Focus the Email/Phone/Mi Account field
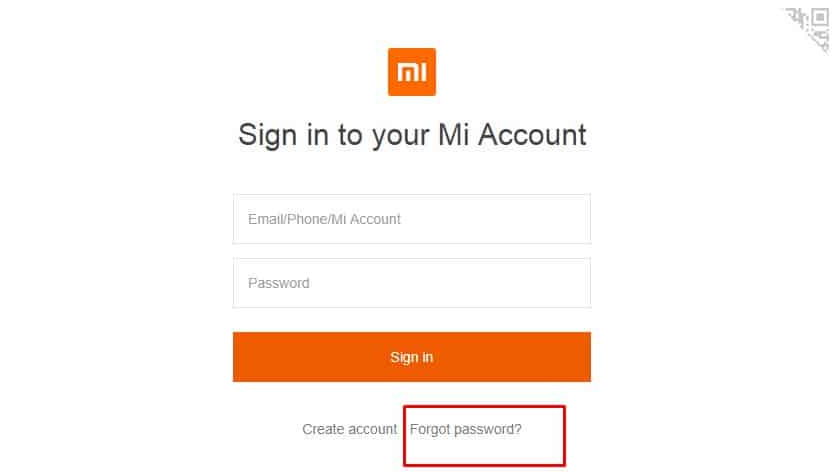Screen dimensions: 834x474 412,219
